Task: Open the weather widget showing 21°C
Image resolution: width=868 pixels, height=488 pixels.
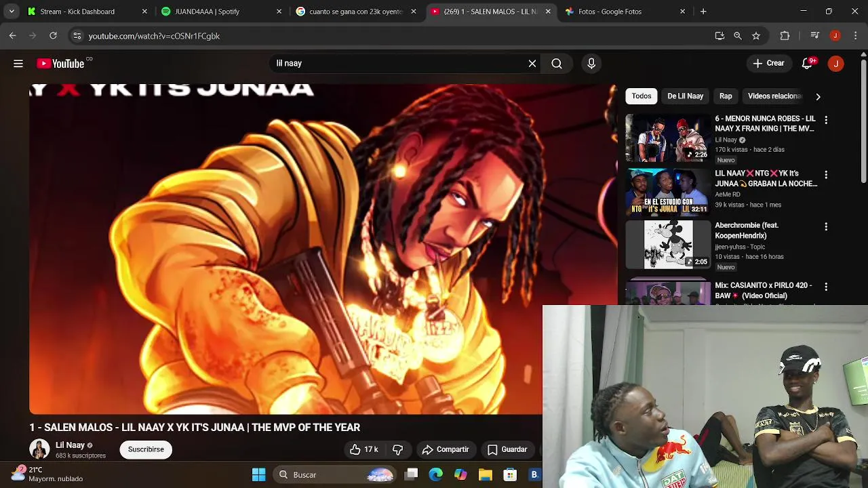Action: click(46, 474)
